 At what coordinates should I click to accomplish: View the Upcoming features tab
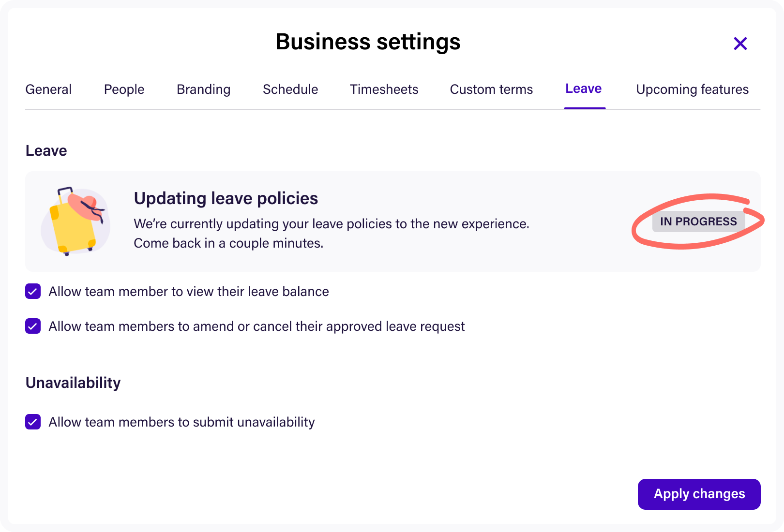[x=692, y=89]
